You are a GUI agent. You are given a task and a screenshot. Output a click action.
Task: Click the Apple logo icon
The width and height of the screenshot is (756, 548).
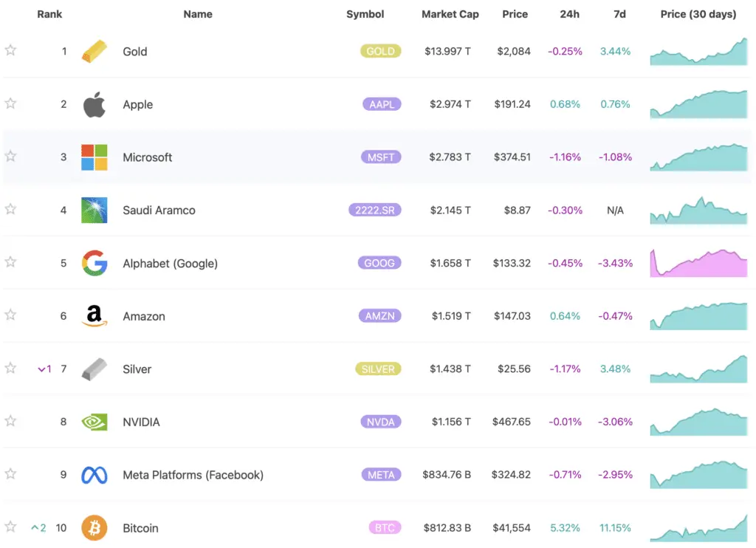pyautogui.click(x=94, y=104)
